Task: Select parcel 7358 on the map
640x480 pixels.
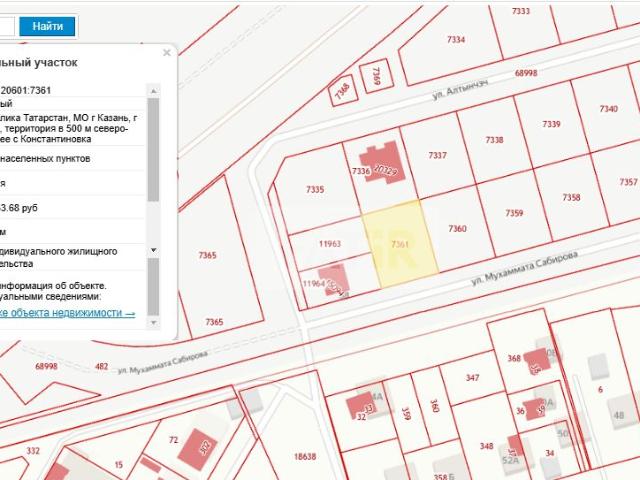Action: click(571, 198)
